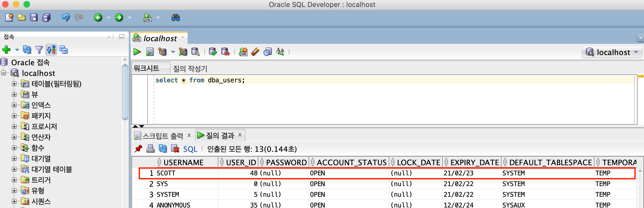The height and width of the screenshot is (208, 644).
Task: Open dropdown next to green plus icon
Action: coord(17,50)
